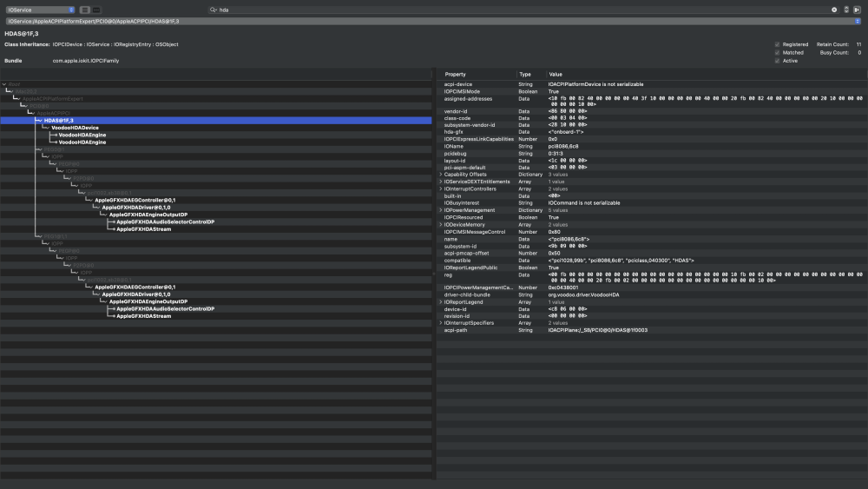
Task: Select the IOReportLegendPublic property row
Action: 653,268
